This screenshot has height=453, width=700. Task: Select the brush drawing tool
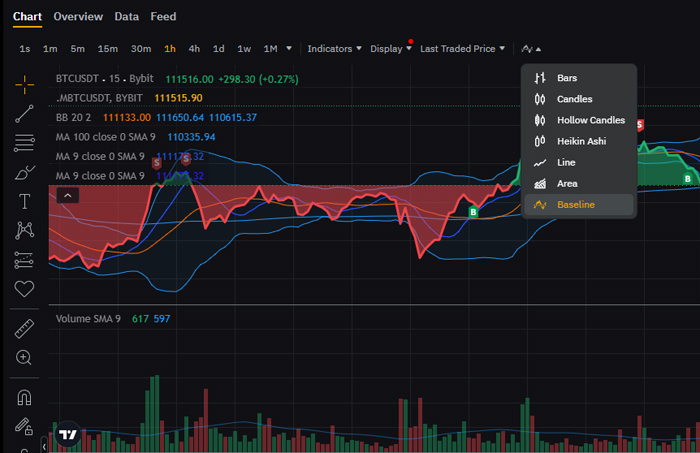24,173
